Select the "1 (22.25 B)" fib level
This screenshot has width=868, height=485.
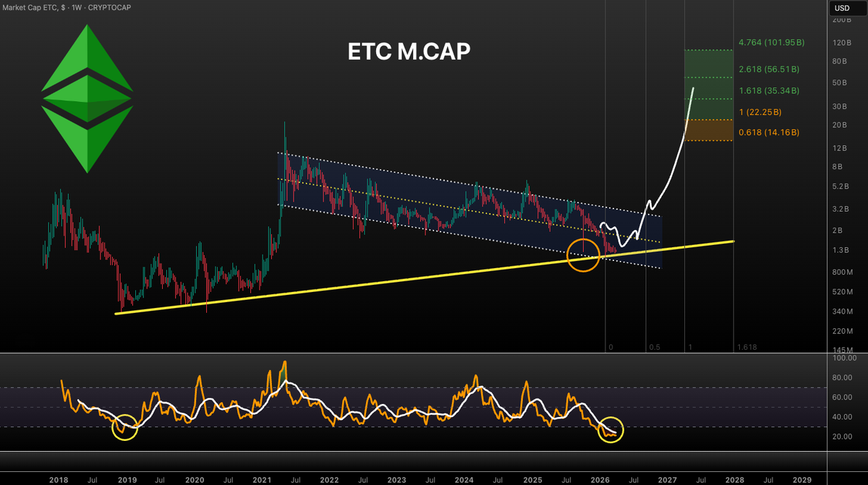pos(759,112)
